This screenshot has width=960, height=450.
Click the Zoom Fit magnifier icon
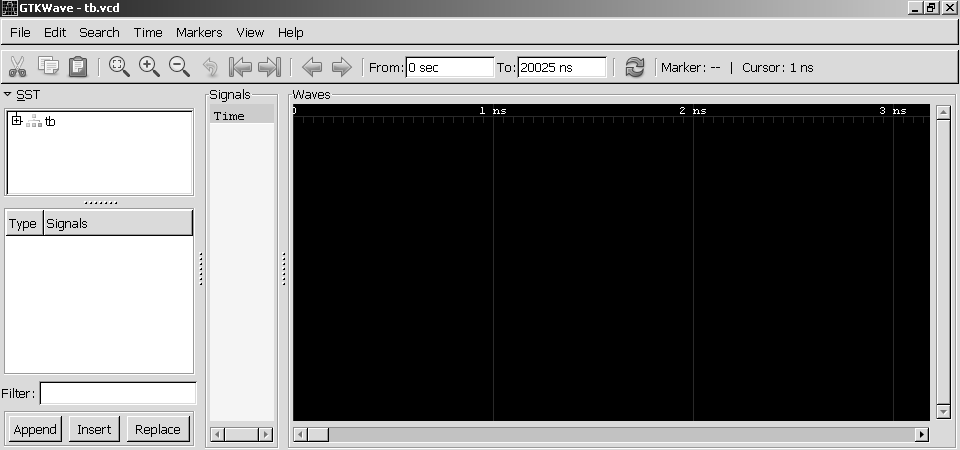coord(119,67)
